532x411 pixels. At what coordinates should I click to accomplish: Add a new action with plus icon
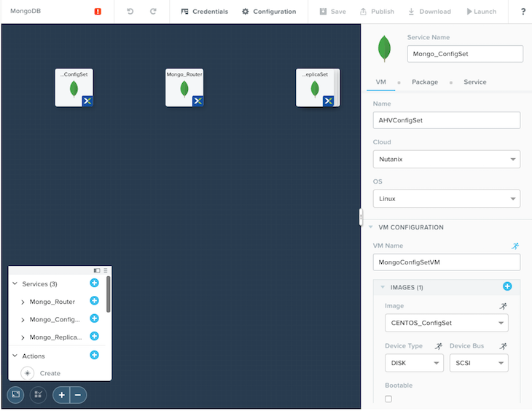coord(94,355)
